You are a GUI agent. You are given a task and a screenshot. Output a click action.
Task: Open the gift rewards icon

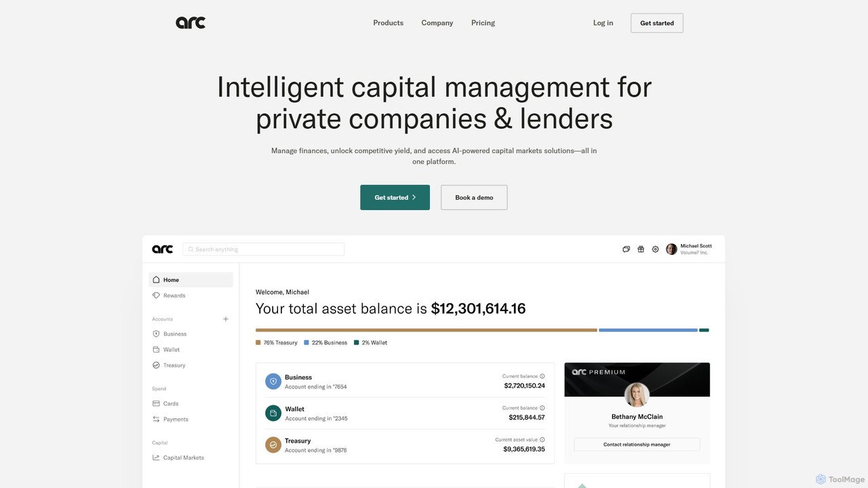pyautogui.click(x=641, y=249)
